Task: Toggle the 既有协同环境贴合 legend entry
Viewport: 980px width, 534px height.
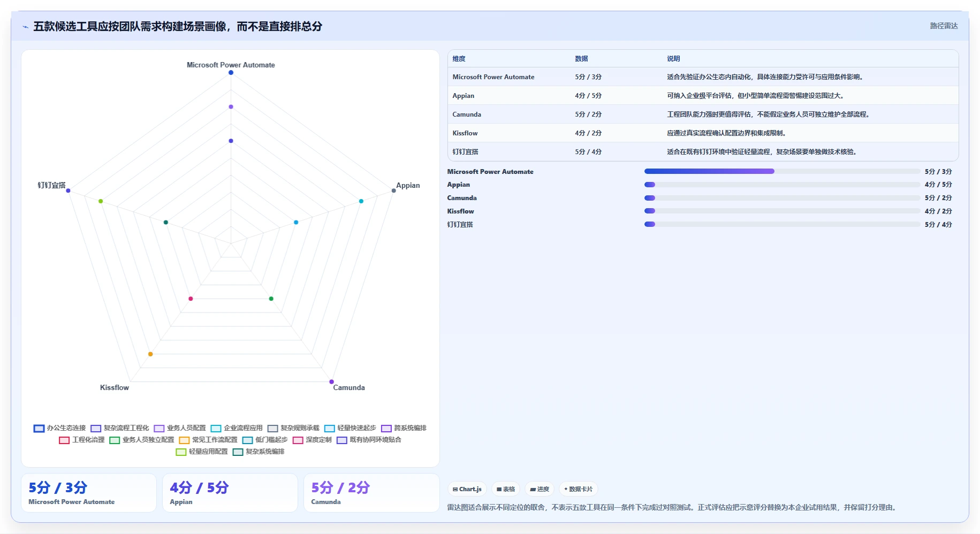Action: tap(369, 440)
